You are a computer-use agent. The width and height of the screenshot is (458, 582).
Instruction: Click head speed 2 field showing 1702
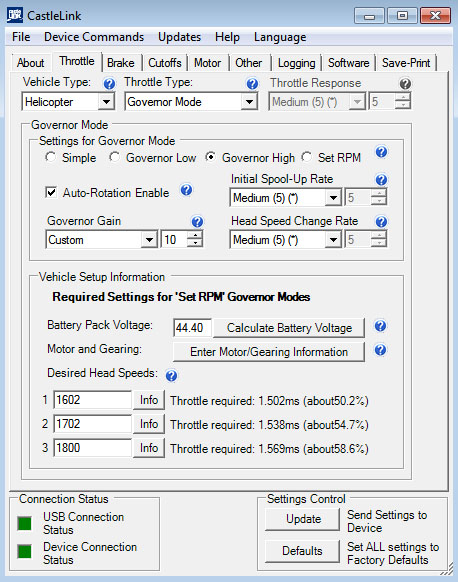(93, 424)
